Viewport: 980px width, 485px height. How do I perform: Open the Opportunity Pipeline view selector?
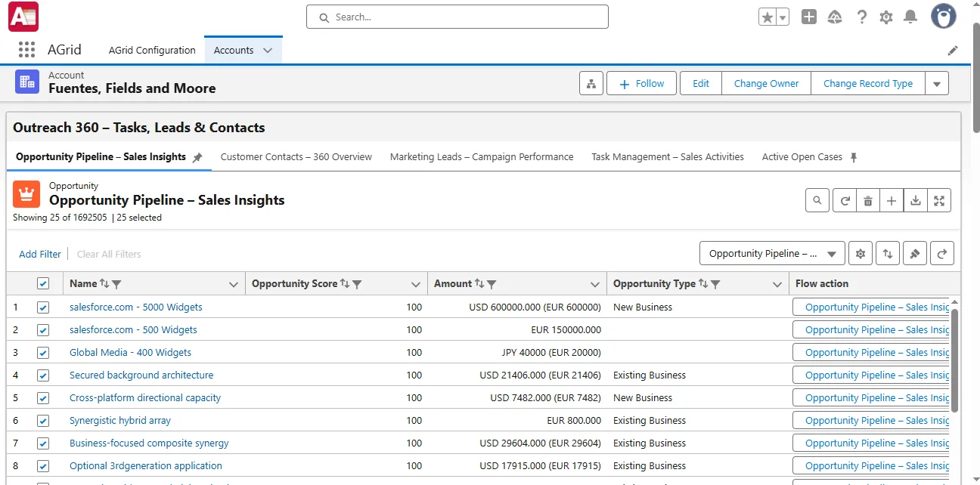click(772, 254)
